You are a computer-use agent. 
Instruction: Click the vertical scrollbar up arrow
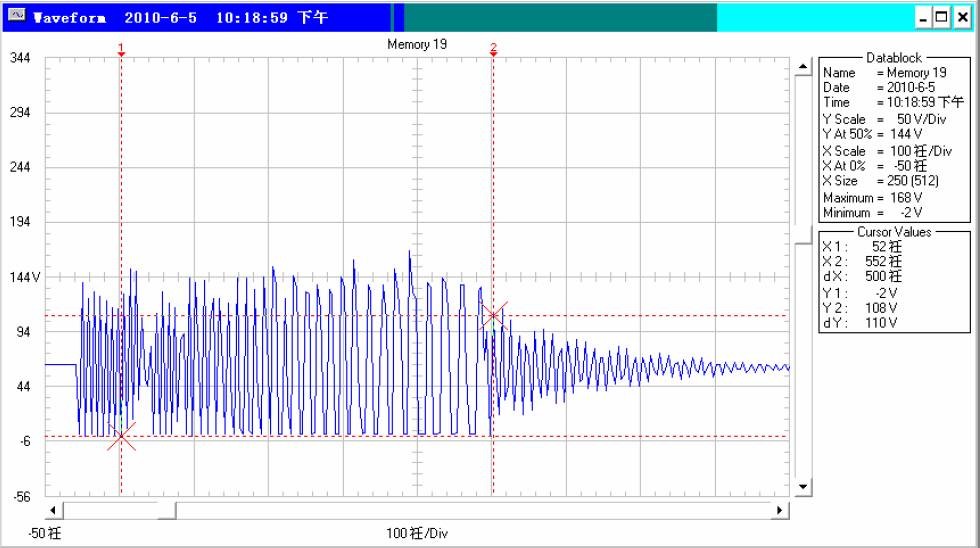(802, 68)
